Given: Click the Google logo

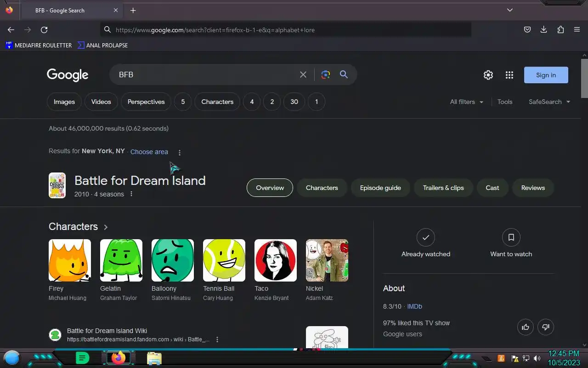Looking at the screenshot, I should pos(68,75).
